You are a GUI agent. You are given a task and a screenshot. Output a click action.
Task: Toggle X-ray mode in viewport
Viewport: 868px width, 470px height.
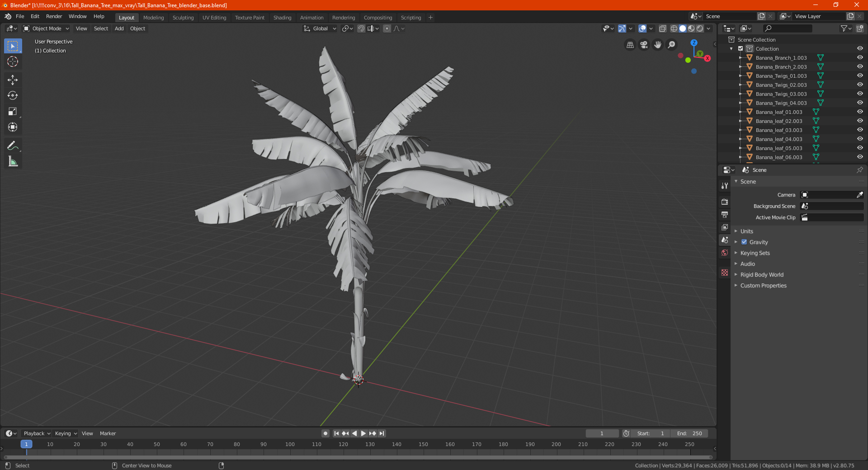(663, 28)
